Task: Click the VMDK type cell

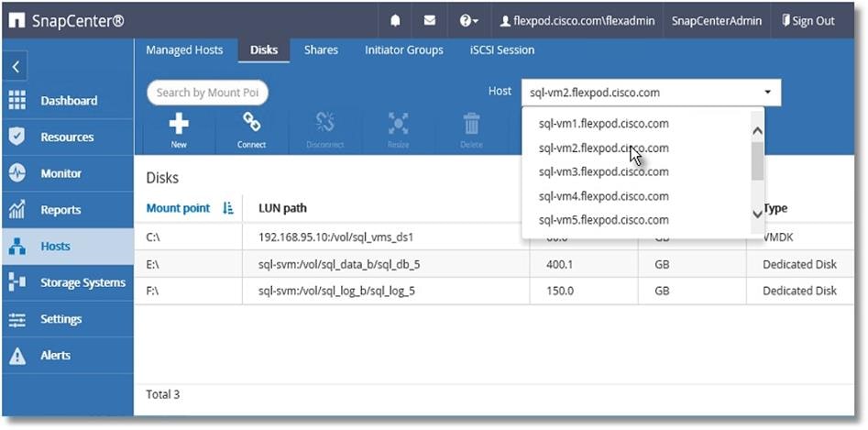Action: [779, 237]
